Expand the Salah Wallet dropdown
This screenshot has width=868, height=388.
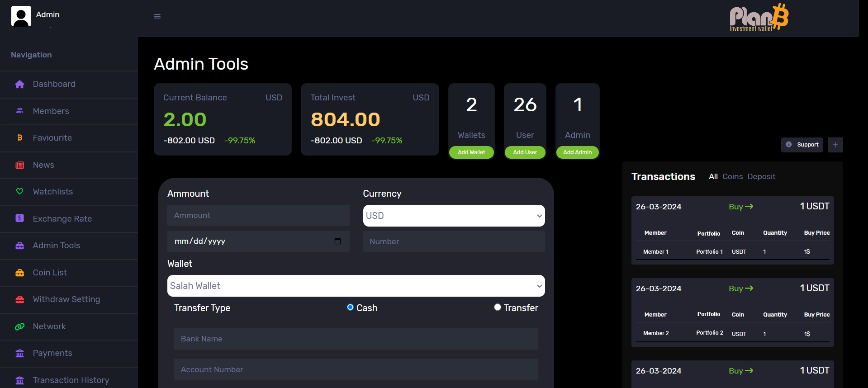[356, 286]
